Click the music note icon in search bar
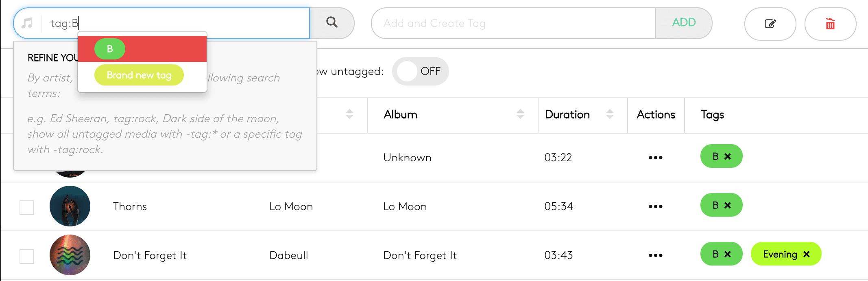This screenshot has height=281, width=868. [27, 23]
